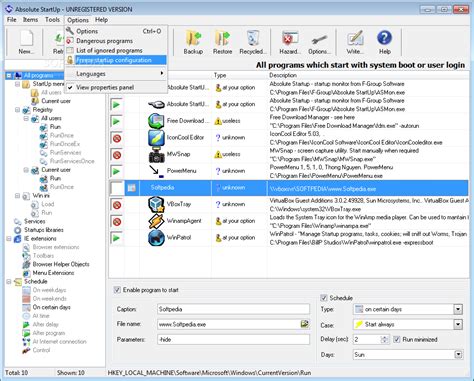Select Startups libraries in the tree

coord(44,230)
